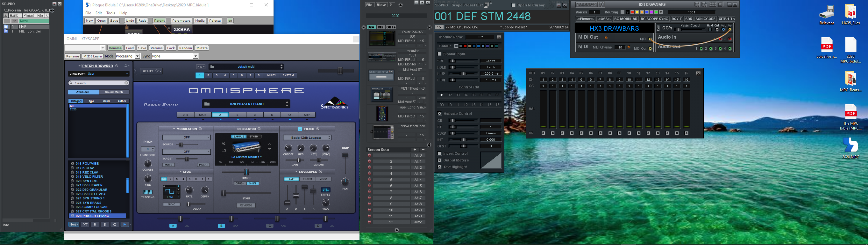Toggle the Invert Control checkbox

(439, 153)
